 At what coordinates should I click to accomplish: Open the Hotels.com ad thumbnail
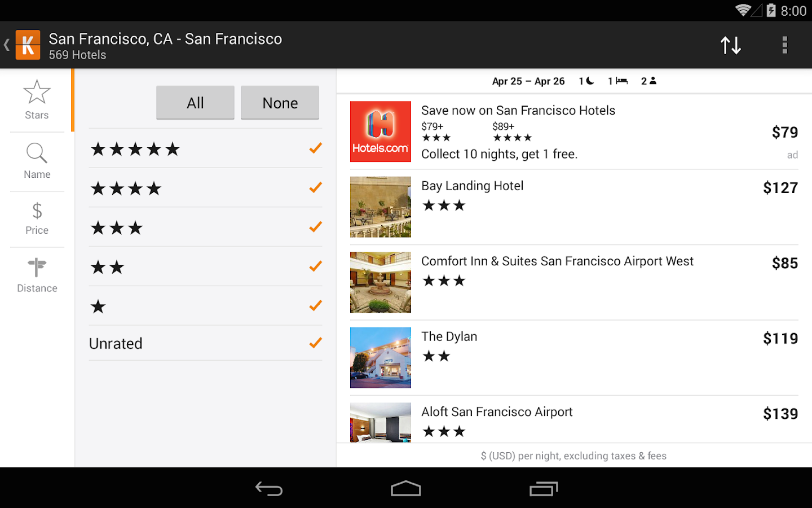[381, 132]
